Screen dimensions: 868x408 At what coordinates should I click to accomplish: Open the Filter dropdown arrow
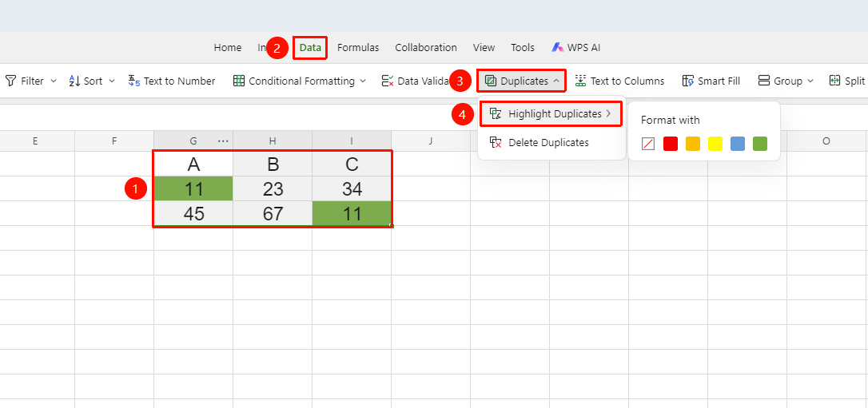(53, 81)
